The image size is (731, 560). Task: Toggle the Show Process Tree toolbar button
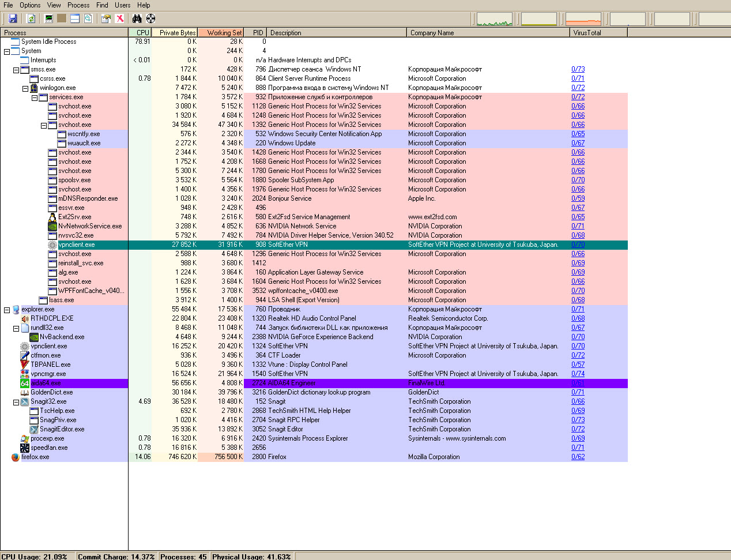62,18
